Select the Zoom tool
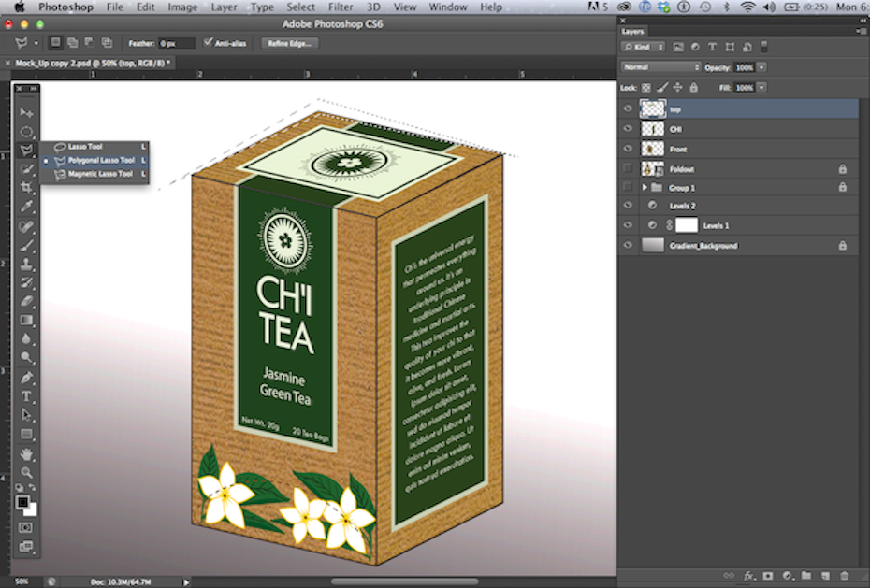870x588 pixels. [x=27, y=473]
